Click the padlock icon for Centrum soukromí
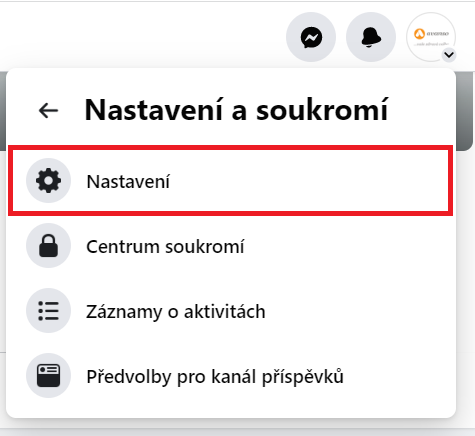This screenshot has height=436, width=475. (x=49, y=246)
